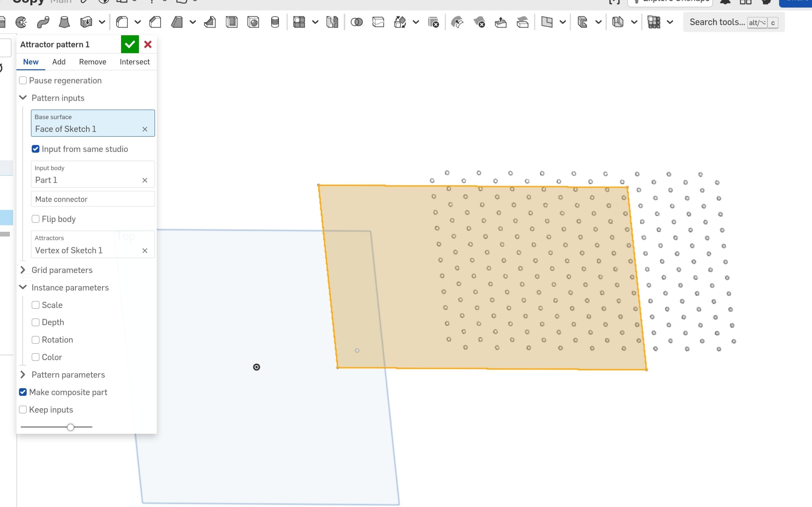Image resolution: width=812 pixels, height=507 pixels.
Task: Select the Loft tool
Action: click(x=65, y=22)
